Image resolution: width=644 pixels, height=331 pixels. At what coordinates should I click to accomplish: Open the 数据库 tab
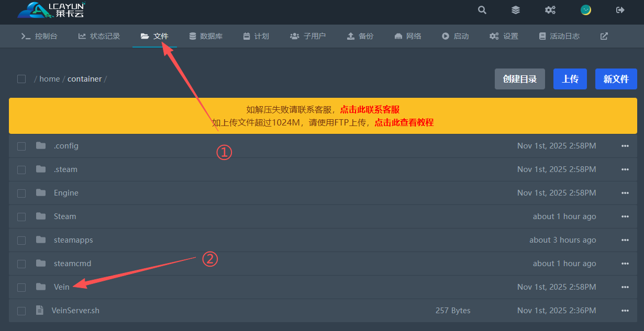(x=206, y=36)
